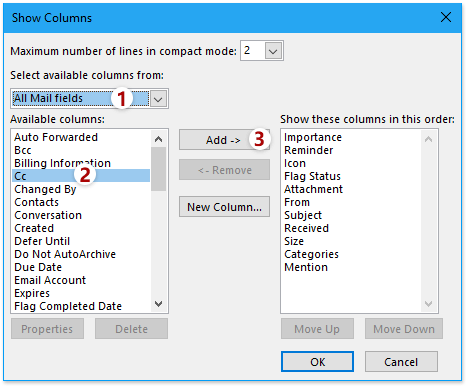Click the Move Up button
468x386 pixels.
[x=317, y=329]
